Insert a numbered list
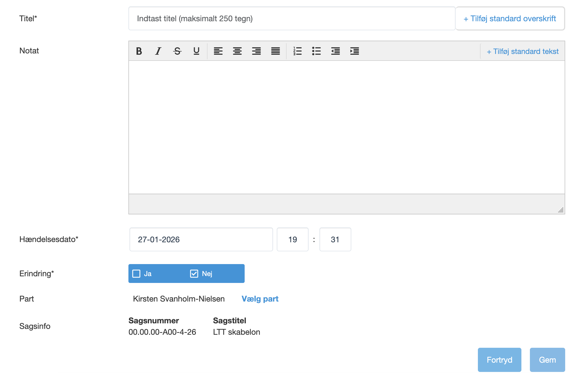Image resolution: width=588 pixels, height=373 pixels. click(297, 51)
